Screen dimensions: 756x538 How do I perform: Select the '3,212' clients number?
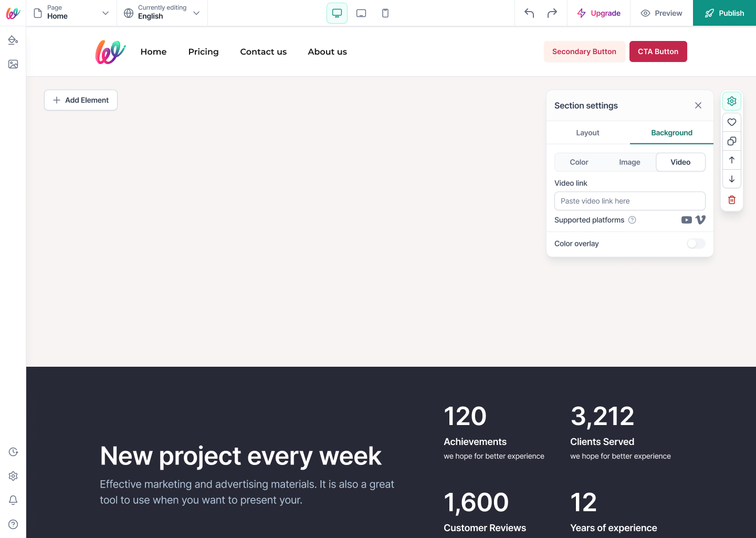[602, 417]
